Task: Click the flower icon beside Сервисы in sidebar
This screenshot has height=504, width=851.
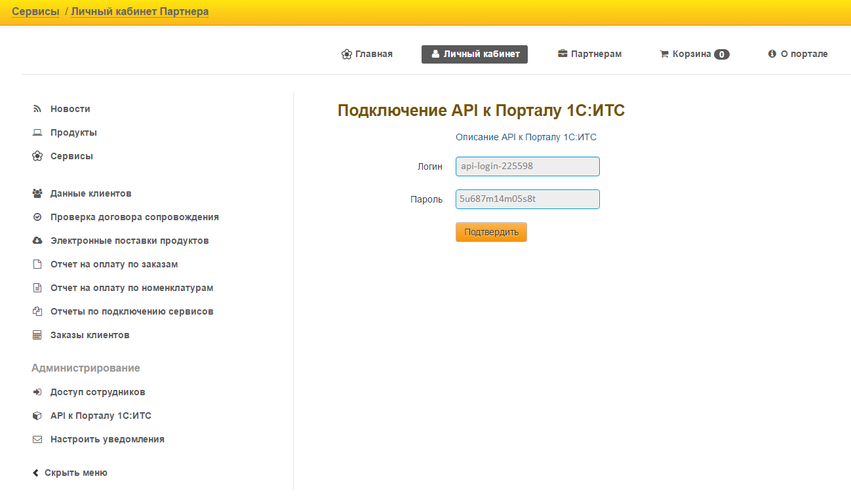Action: pyautogui.click(x=37, y=156)
